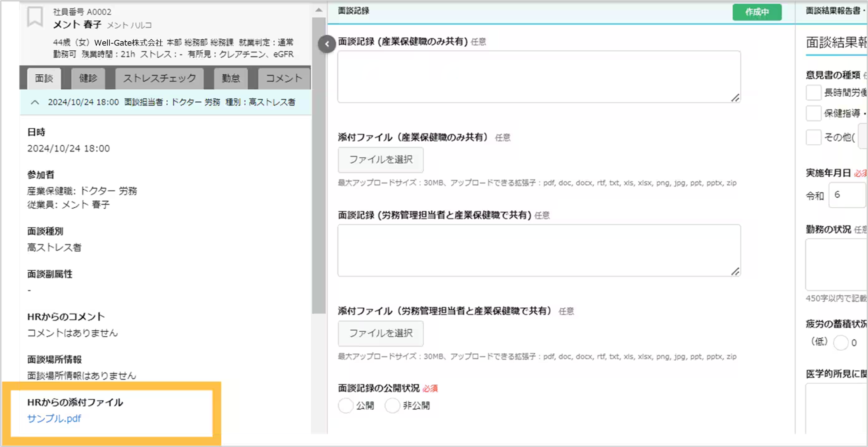Click resize handle of first 面談記録 textarea
The image size is (868, 447).
coord(735,98)
